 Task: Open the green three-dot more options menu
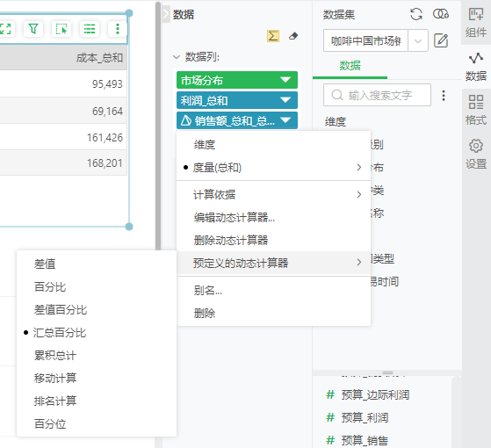(118, 29)
